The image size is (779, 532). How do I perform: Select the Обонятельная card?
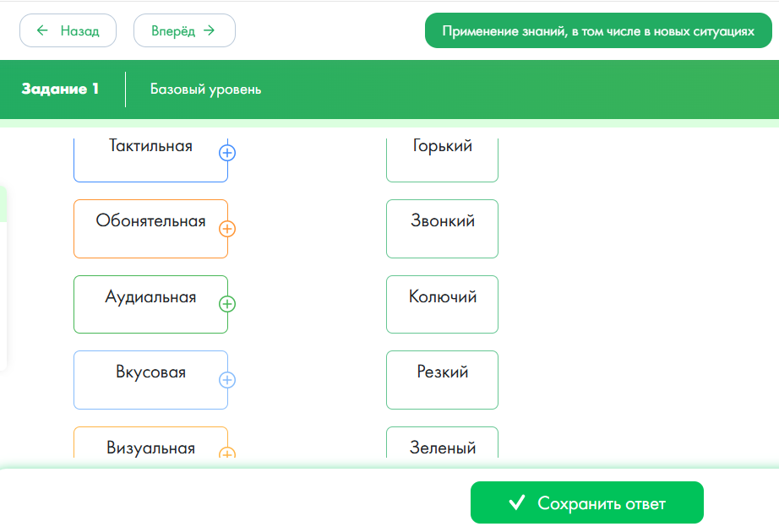(150, 228)
